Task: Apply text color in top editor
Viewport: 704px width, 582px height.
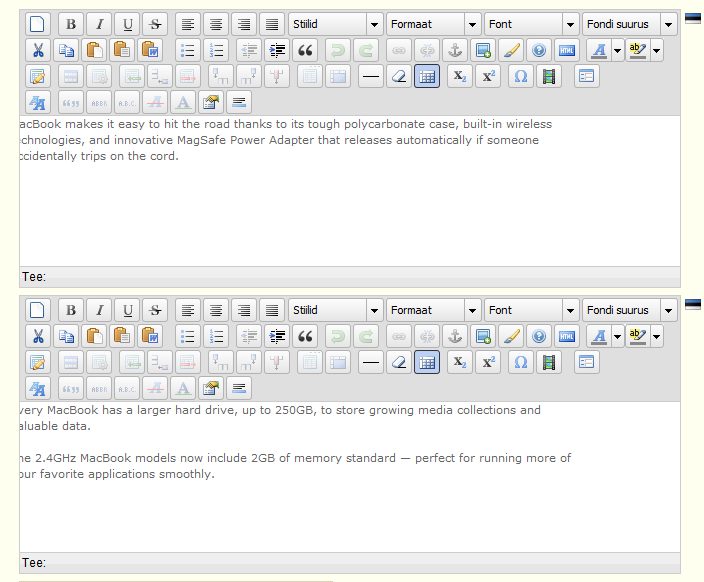Action: (599, 50)
